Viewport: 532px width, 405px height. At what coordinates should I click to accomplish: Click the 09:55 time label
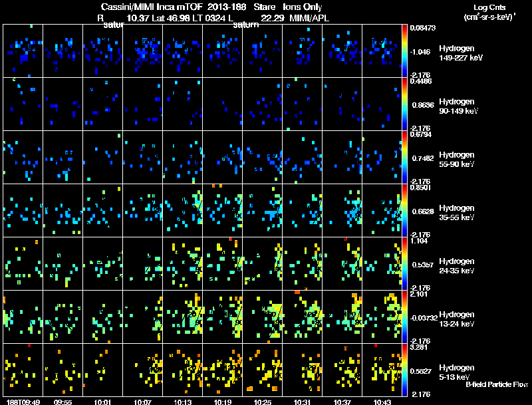(x=63, y=402)
